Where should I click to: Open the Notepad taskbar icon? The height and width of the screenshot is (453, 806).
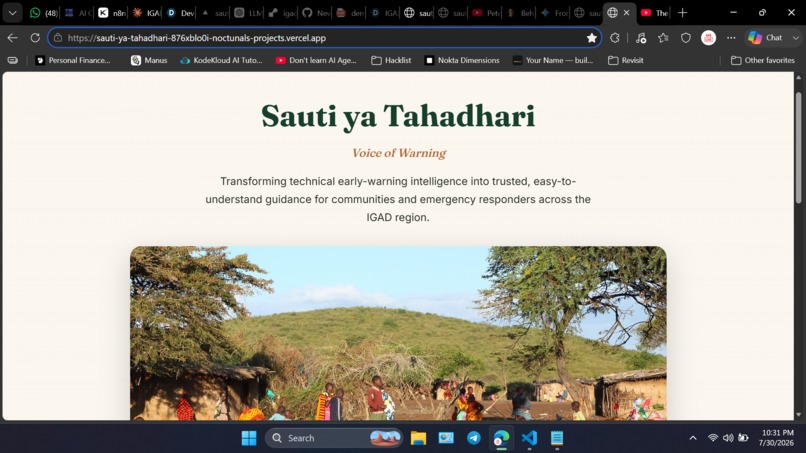click(557, 438)
